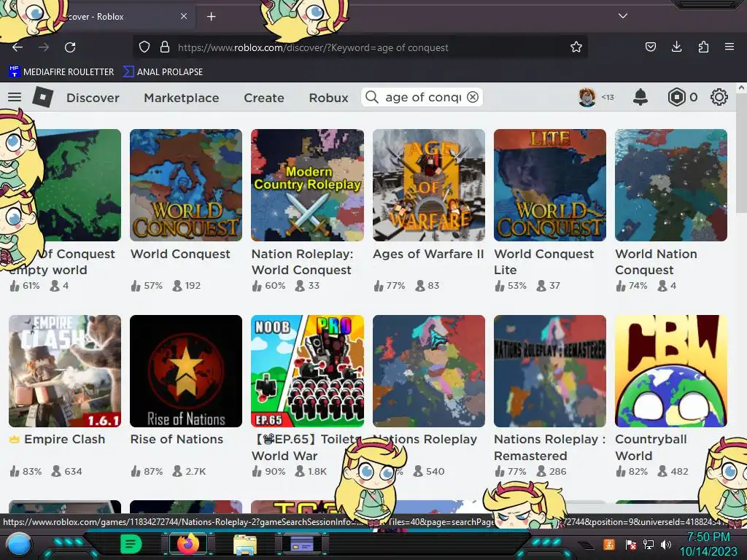Image resolution: width=747 pixels, height=560 pixels.
Task: Open Roblox notifications bell
Action: click(640, 97)
